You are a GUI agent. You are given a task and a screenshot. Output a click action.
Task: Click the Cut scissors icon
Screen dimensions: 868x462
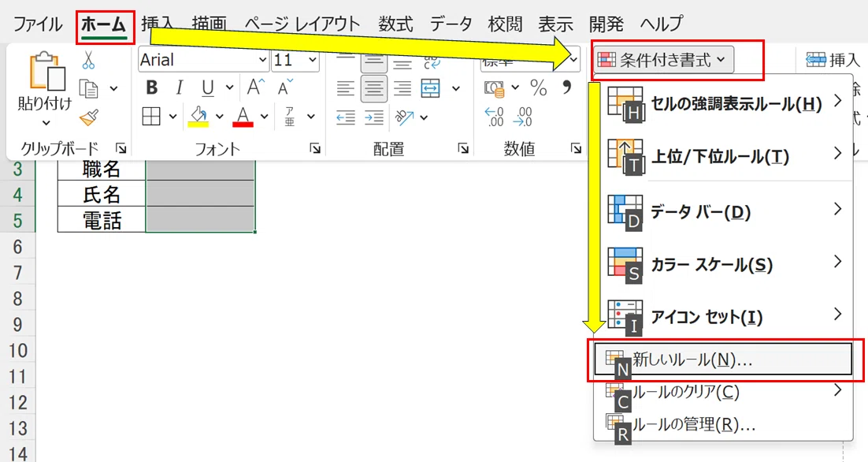(88, 60)
